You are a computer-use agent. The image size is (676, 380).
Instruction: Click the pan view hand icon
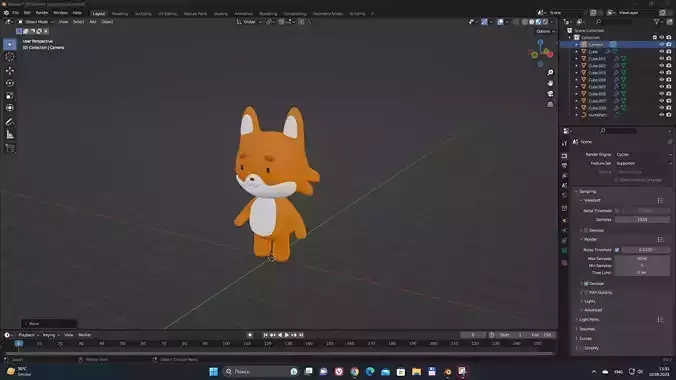(550, 83)
